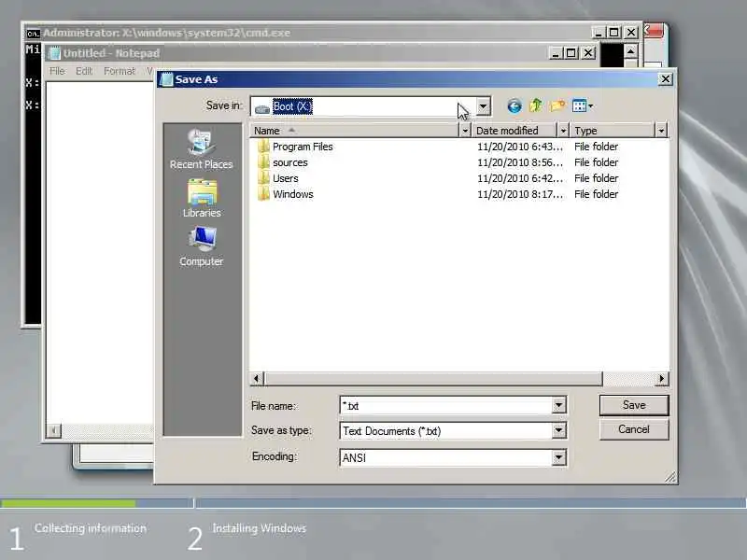This screenshot has height=560, width=747.
Task: Open Computer in the Save As sidebar
Action: coord(201,246)
